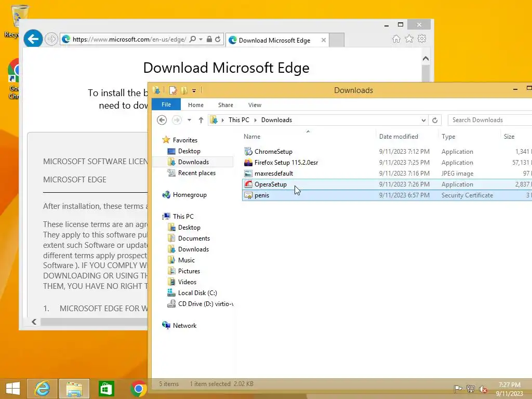Viewport: 532px width, 399px height.
Task: Click Explorer back navigation button
Action: pyautogui.click(x=162, y=120)
